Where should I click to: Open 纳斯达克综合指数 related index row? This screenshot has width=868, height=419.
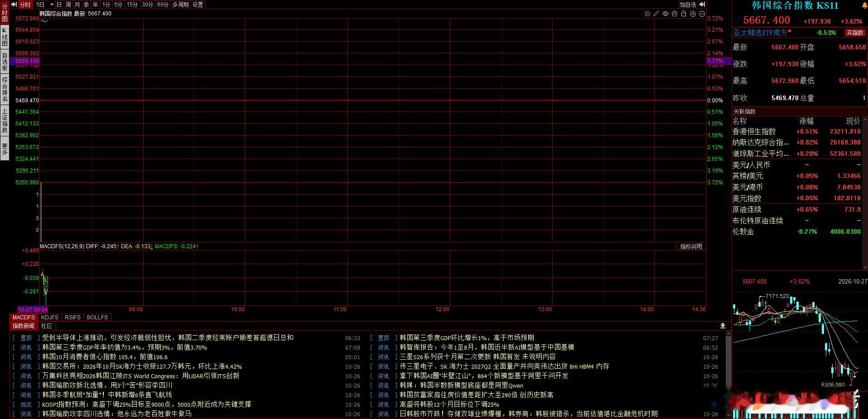[797, 142]
